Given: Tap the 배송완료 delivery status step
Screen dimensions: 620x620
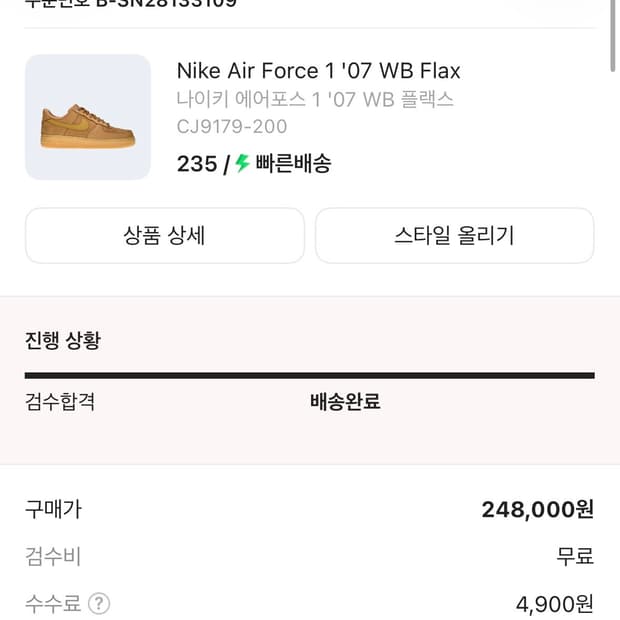Looking at the screenshot, I should tap(345, 402).
